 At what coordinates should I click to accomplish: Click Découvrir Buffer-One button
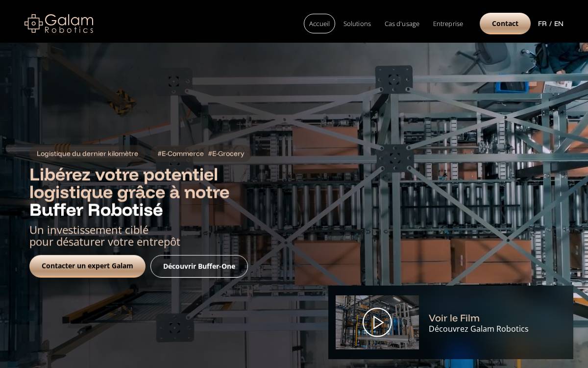click(199, 266)
